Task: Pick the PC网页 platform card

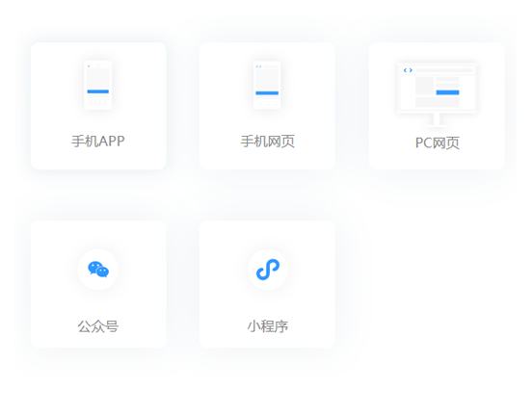Action: click(x=437, y=106)
